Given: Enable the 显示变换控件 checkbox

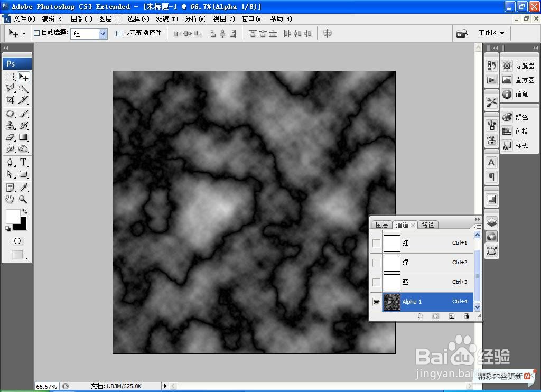Looking at the screenshot, I should (119, 33).
